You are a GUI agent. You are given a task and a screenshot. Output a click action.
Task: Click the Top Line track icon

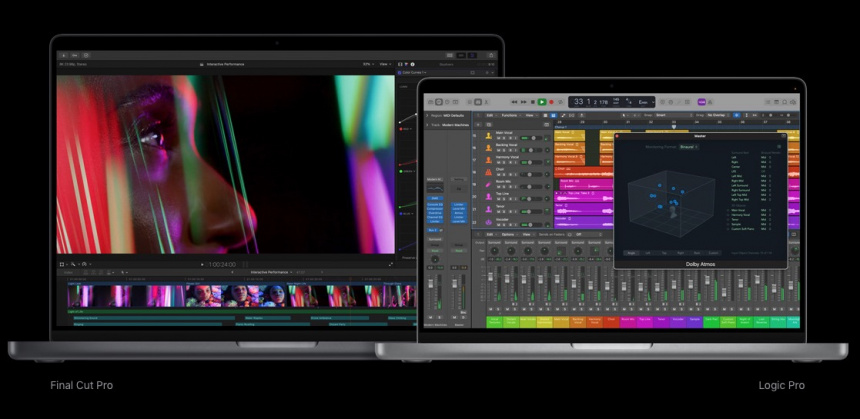pyautogui.click(x=489, y=196)
